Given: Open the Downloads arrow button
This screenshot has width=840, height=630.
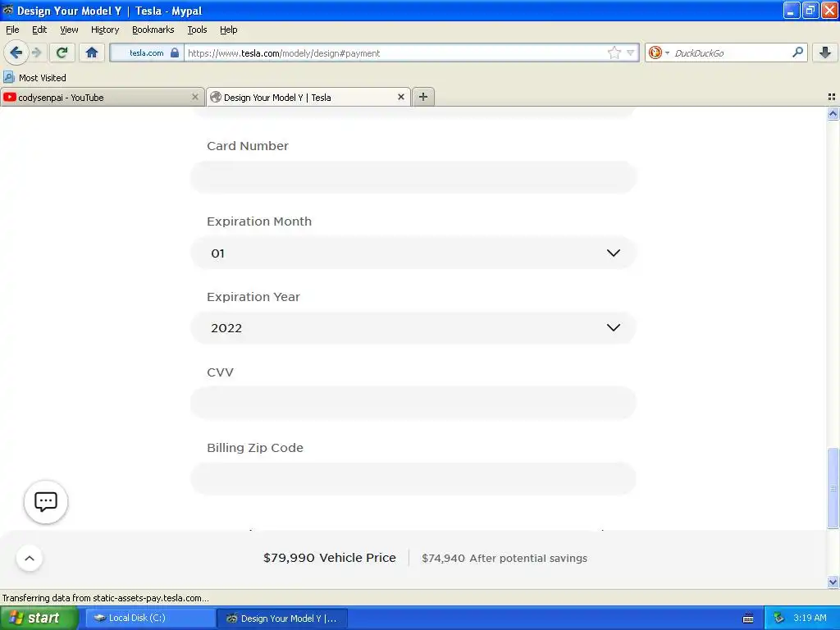Looking at the screenshot, I should (x=825, y=52).
